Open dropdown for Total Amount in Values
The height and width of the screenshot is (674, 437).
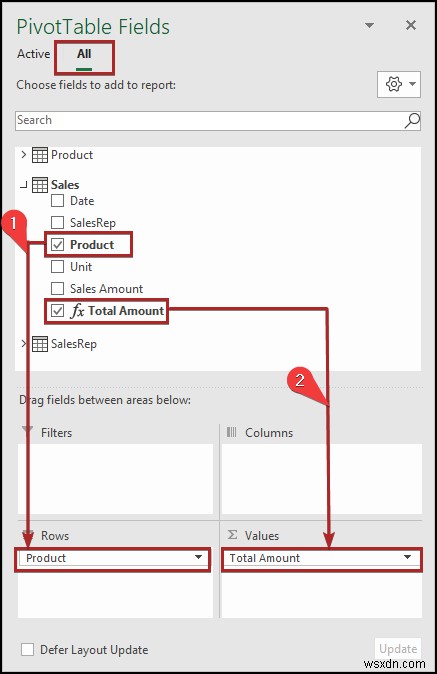407,558
